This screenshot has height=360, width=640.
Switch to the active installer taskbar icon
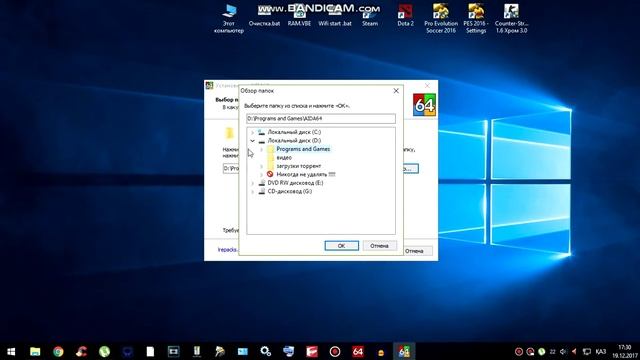pyautogui.click(x=404, y=351)
